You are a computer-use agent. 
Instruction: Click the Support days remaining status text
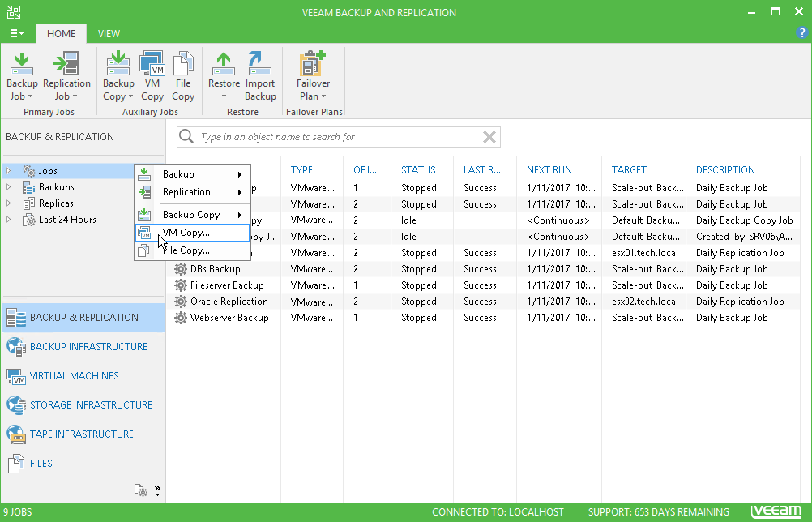click(658, 512)
